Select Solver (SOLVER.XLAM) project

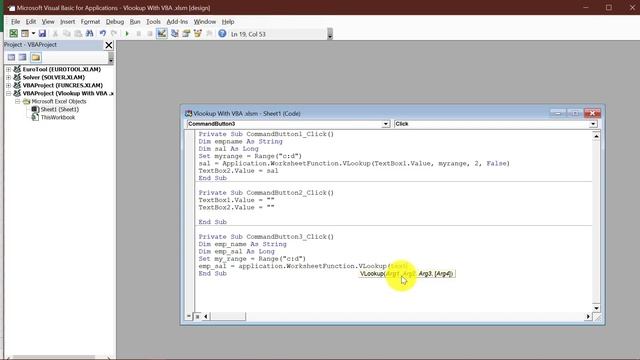pos(53,77)
